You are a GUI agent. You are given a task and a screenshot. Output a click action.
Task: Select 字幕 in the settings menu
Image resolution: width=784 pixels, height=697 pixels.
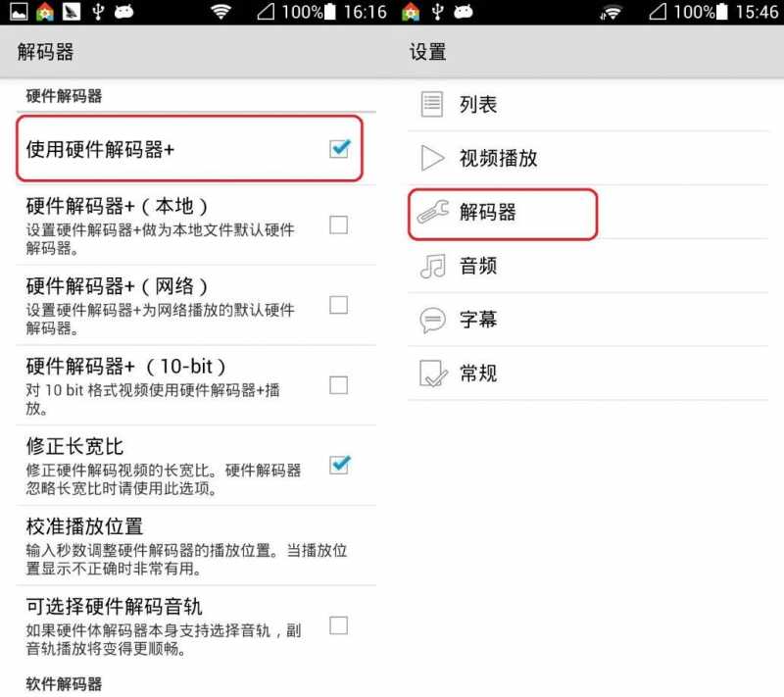(588, 320)
